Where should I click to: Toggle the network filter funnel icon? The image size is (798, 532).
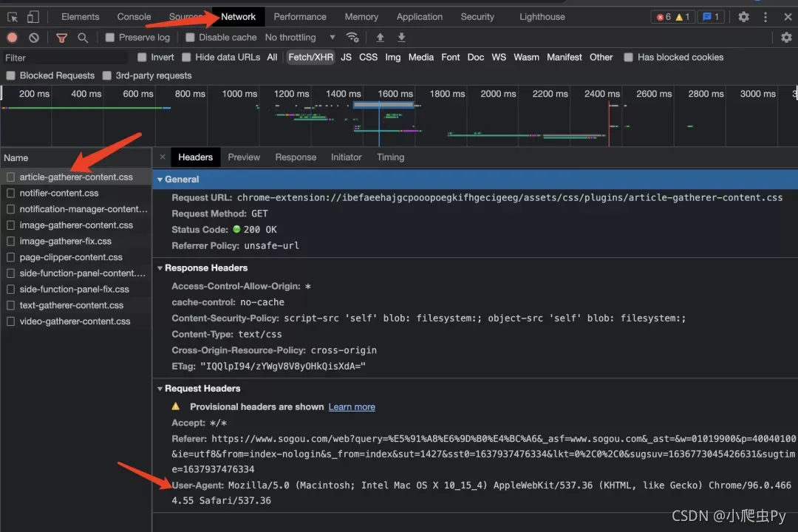pos(61,38)
